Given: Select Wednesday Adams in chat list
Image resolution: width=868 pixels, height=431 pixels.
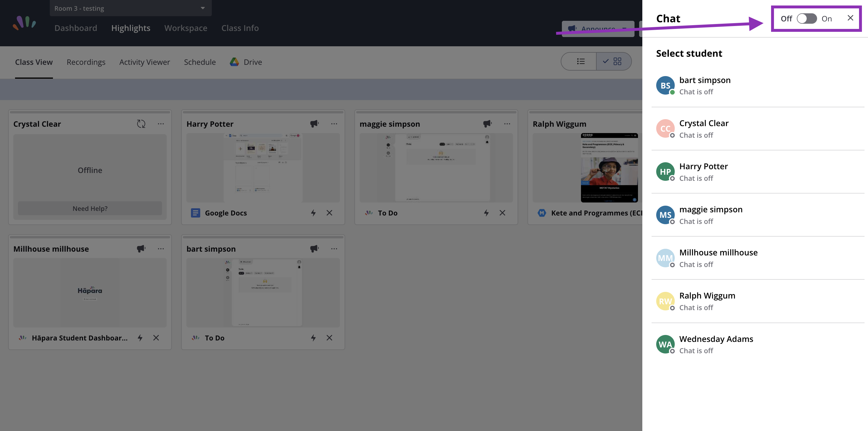Looking at the screenshot, I should point(758,345).
